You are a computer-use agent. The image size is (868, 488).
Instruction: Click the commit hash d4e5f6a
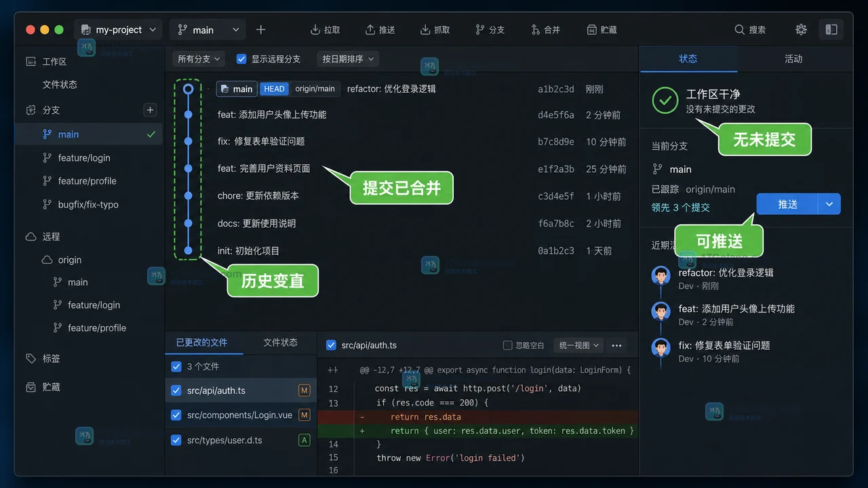click(556, 115)
